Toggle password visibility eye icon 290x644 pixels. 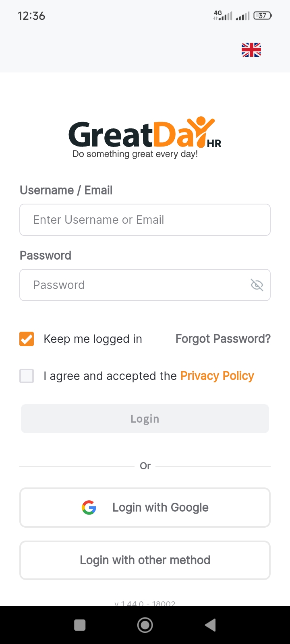[257, 285]
